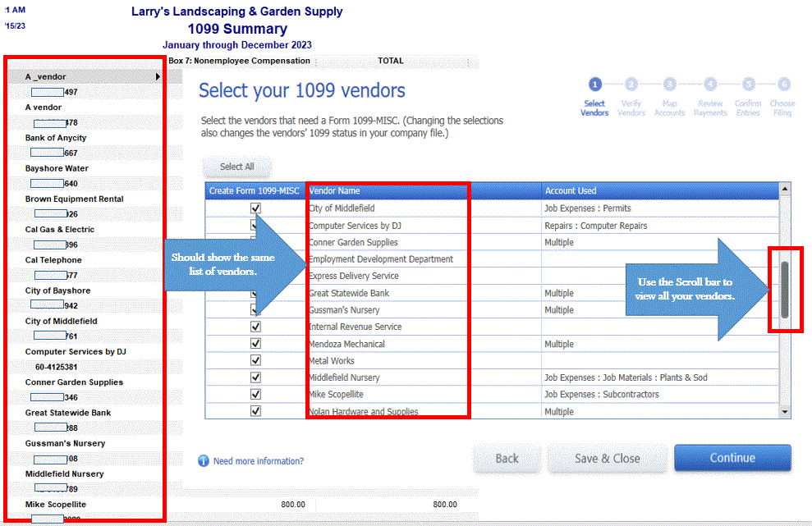
Task: Click the vendor list scroll down arrow
Action: (x=785, y=412)
